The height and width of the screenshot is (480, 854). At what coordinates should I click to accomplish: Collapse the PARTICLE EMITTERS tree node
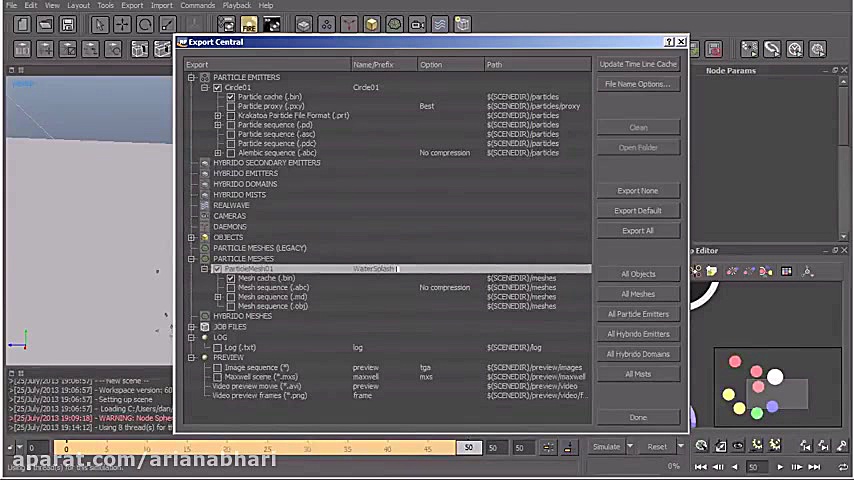click(x=192, y=77)
